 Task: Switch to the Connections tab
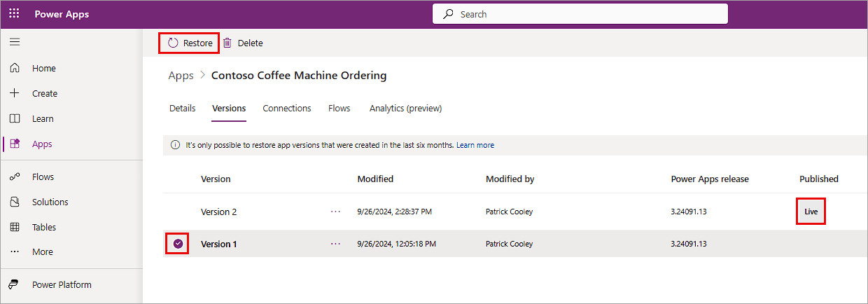coord(287,108)
